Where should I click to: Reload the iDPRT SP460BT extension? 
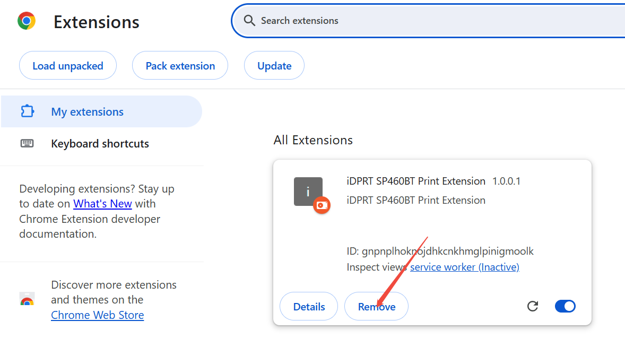[533, 306]
